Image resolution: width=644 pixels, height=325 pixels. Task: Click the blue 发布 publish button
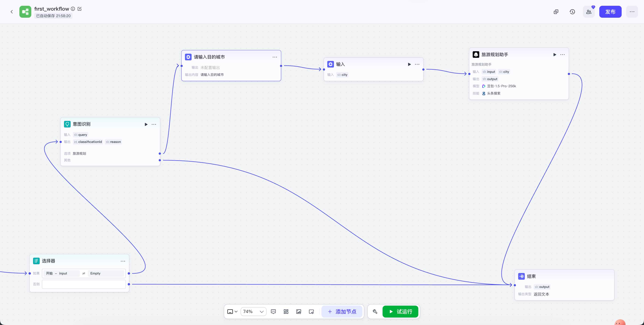point(610,12)
